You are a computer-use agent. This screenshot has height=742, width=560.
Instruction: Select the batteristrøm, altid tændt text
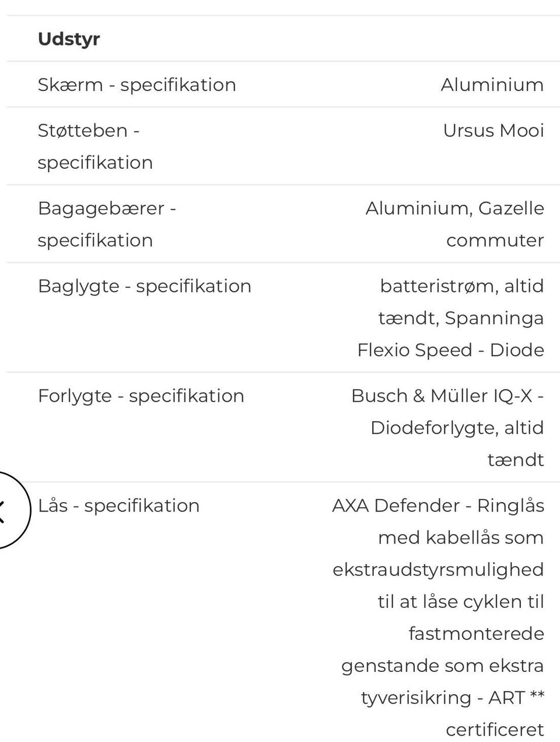[461, 302]
